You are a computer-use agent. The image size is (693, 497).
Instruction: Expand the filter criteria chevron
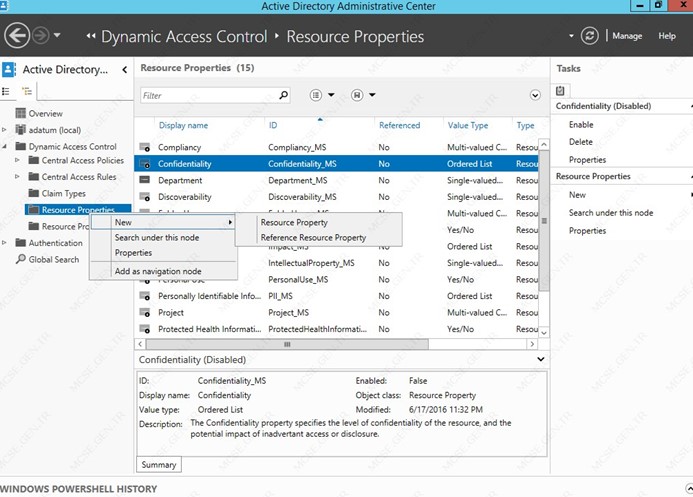[x=535, y=95]
